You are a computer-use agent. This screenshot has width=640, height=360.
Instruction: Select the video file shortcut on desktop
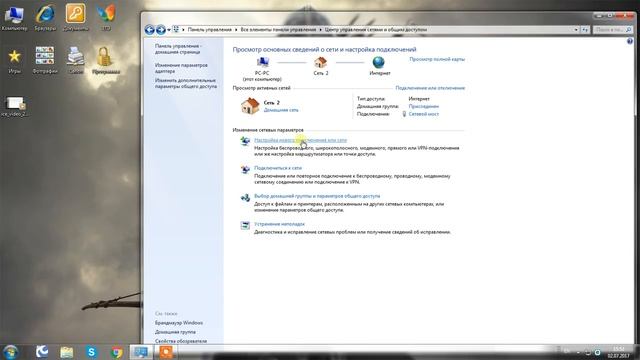[15, 107]
